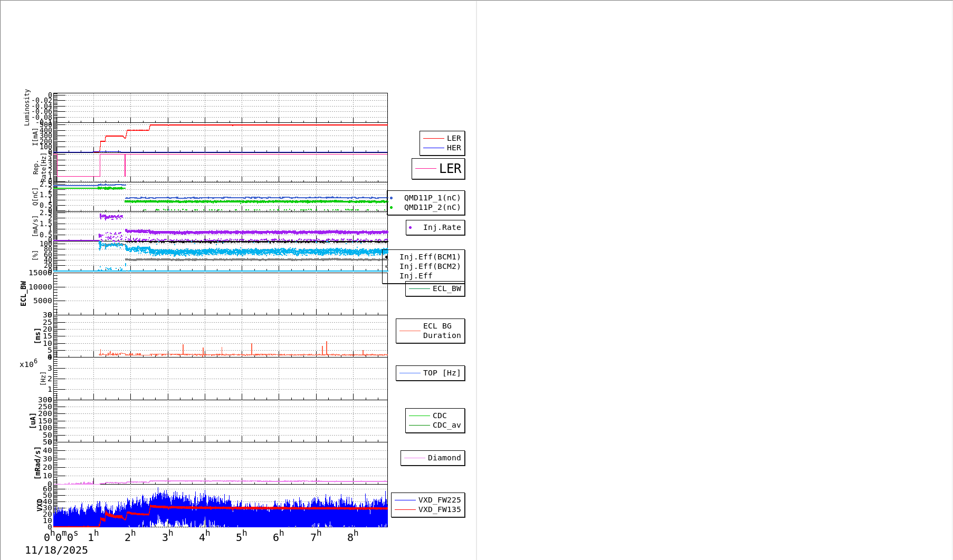953x560 pixels.
Task: Select the VXD_FW135 red legend entry
Action: tap(428, 510)
